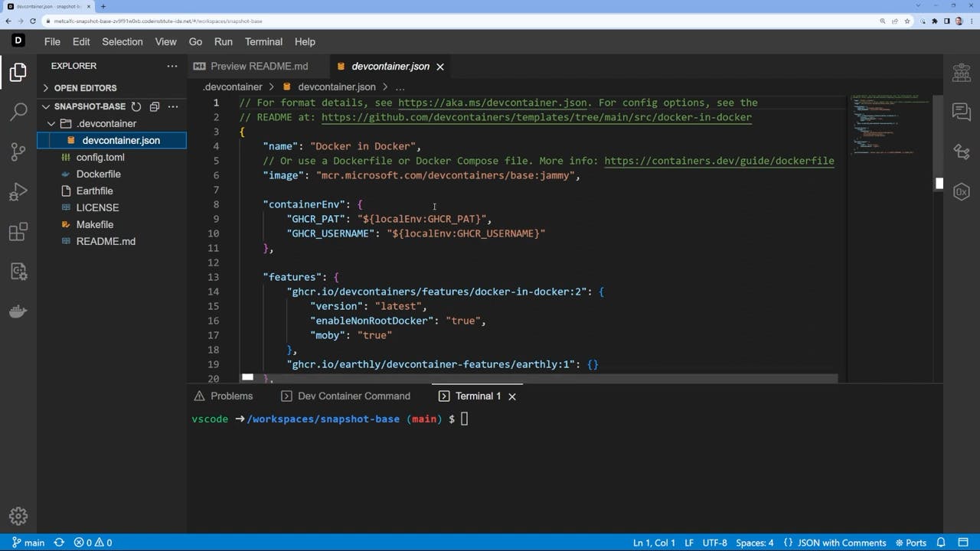Open the github devcontainers templates link
This screenshot has height=551, width=980.
536,117
